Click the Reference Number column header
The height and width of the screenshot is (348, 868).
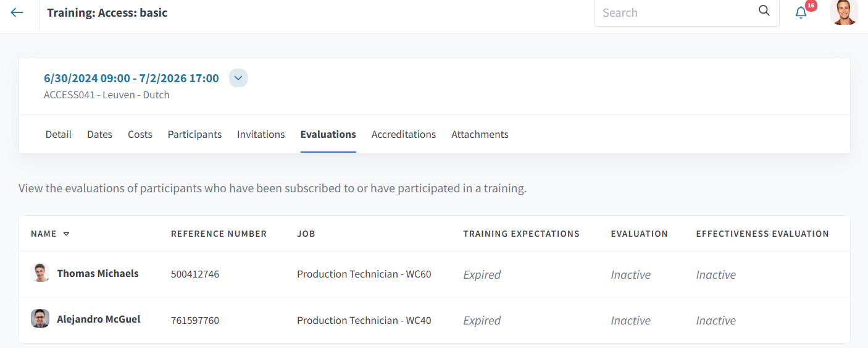(x=219, y=234)
